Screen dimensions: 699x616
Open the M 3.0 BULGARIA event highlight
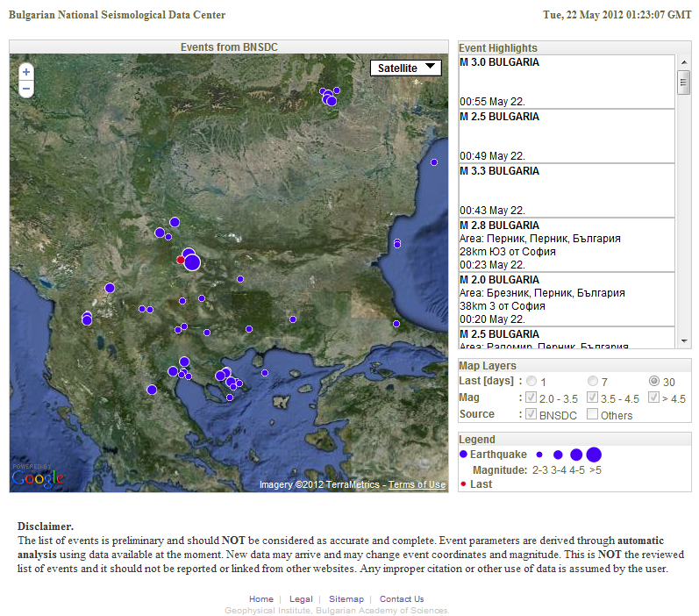[x=500, y=63]
